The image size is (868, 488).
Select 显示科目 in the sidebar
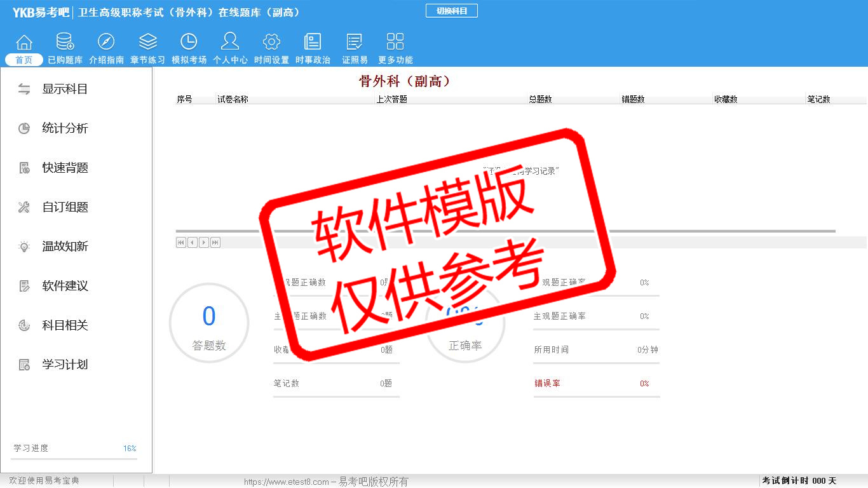(x=65, y=89)
